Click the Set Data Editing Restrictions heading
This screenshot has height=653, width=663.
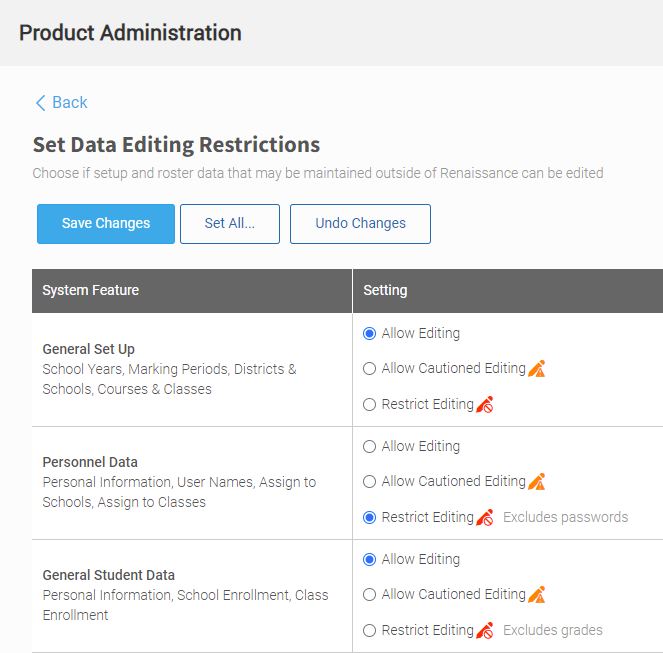click(x=176, y=145)
